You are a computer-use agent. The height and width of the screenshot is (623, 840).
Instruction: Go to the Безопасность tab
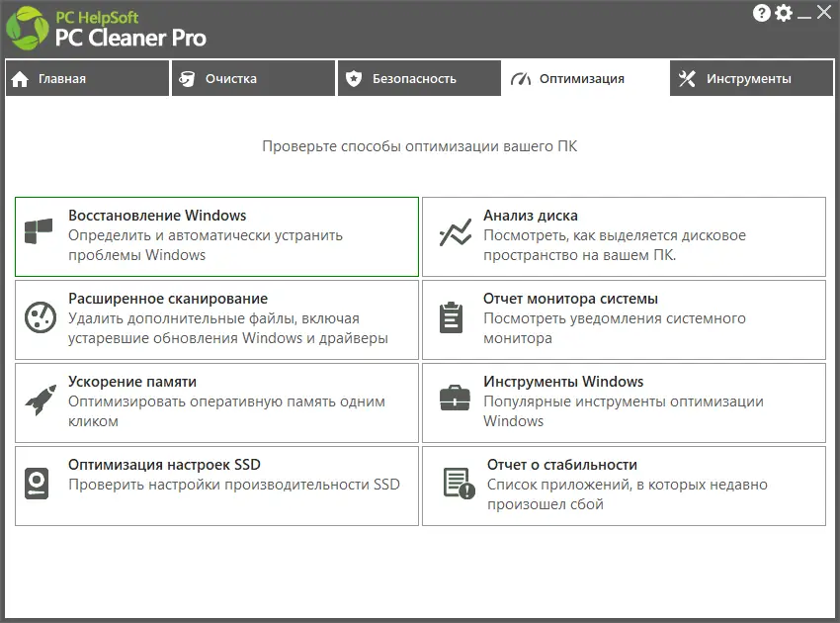coord(419,78)
